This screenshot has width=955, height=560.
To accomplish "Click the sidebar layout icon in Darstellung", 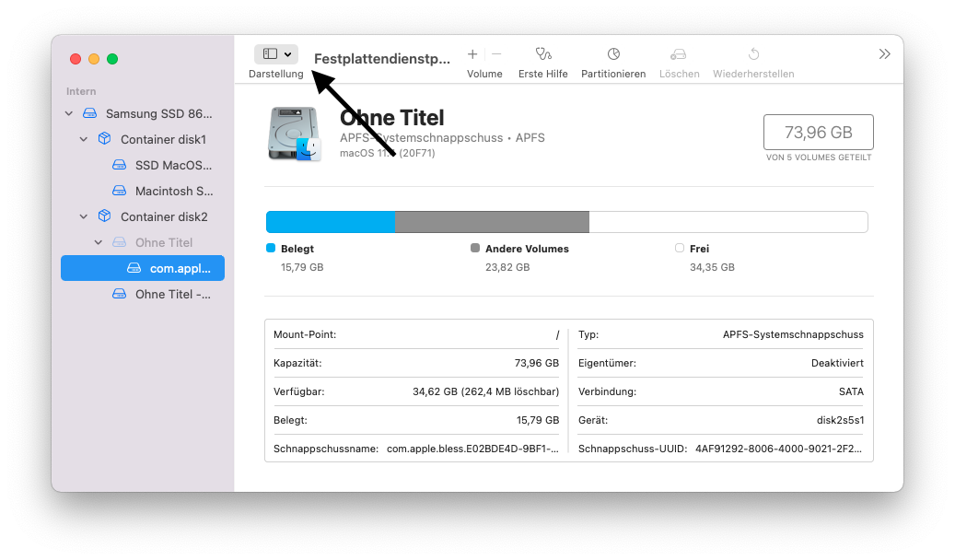I will pos(270,54).
